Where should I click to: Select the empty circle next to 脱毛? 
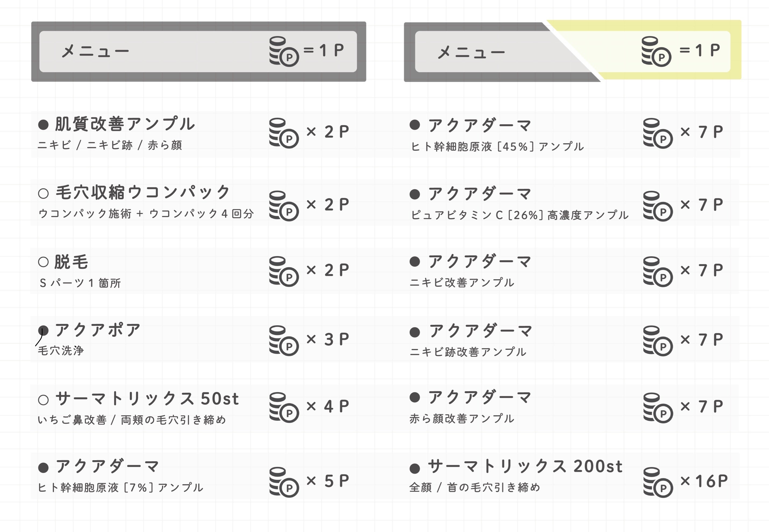pos(43,262)
